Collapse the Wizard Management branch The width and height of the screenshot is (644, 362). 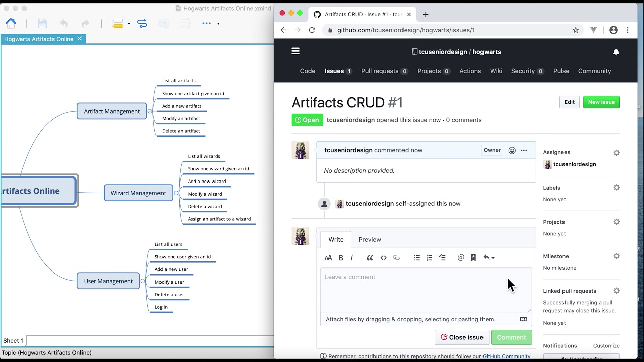pyautogui.click(x=176, y=193)
